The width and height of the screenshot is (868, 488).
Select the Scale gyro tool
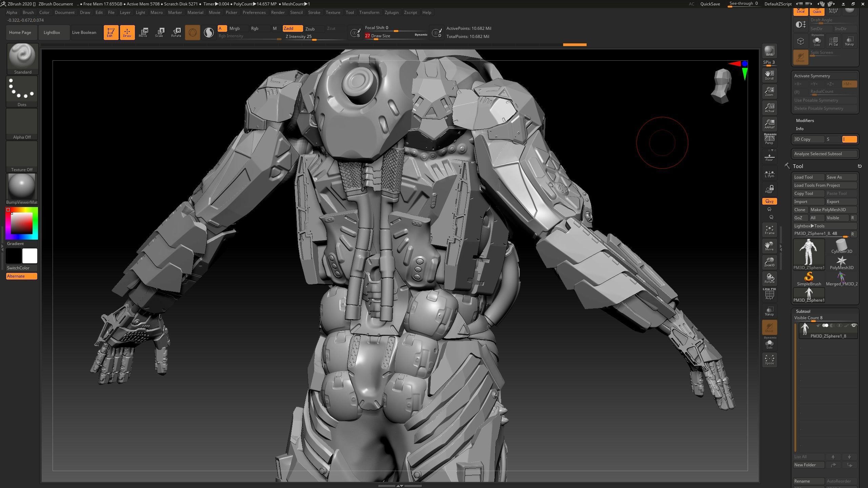pyautogui.click(x=159, y=32)
